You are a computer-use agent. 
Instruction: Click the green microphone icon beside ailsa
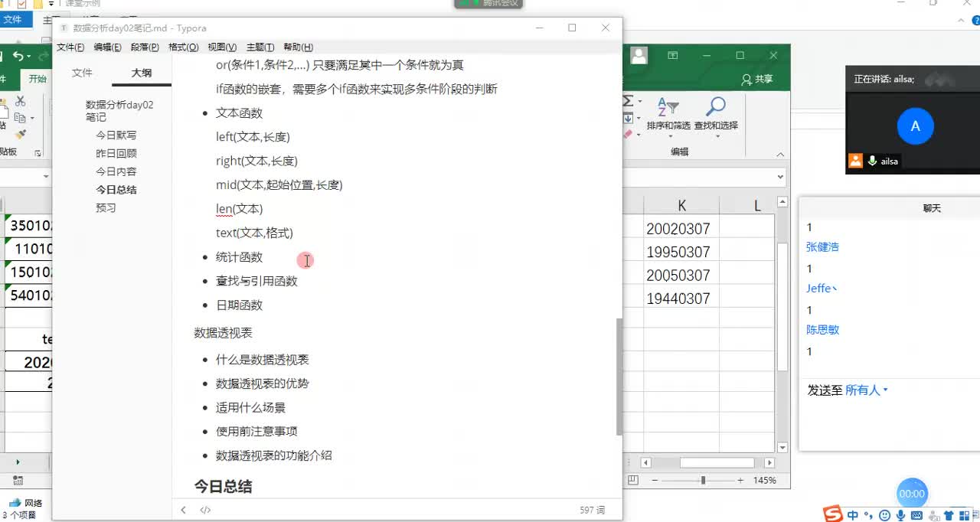pos(872,161)
